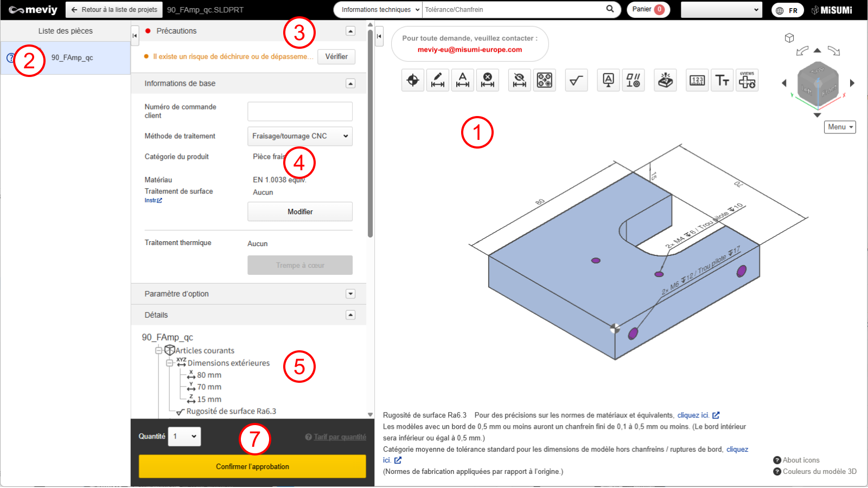Open the Méthode de traitement dropdown

300,136
